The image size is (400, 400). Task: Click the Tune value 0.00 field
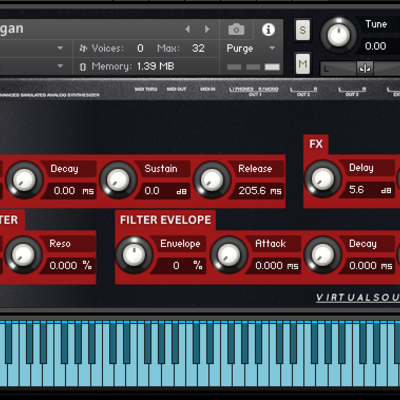375,46
